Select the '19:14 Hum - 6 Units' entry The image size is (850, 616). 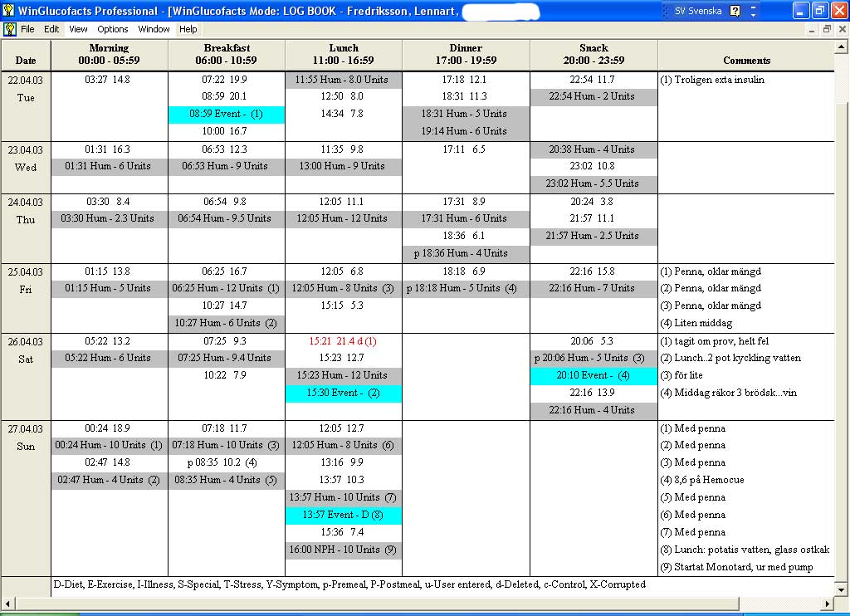click(x=466, y=132)
